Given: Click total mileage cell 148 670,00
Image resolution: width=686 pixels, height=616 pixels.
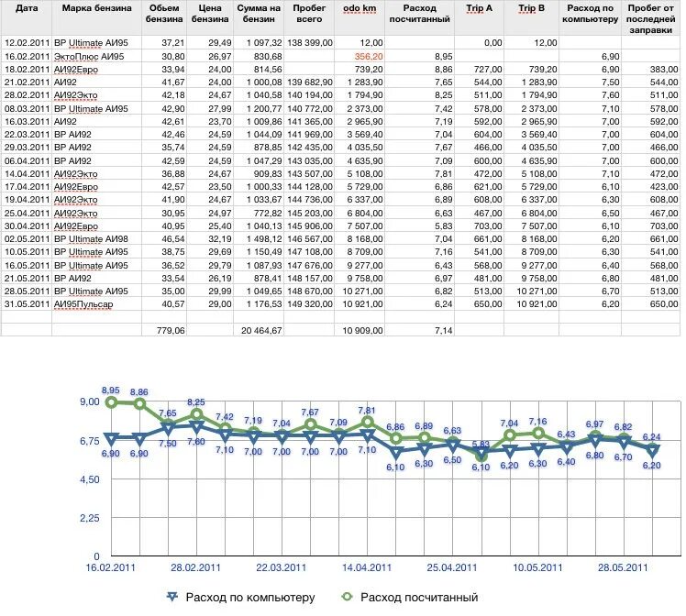Looking at the screenshot, I should 310,291.
